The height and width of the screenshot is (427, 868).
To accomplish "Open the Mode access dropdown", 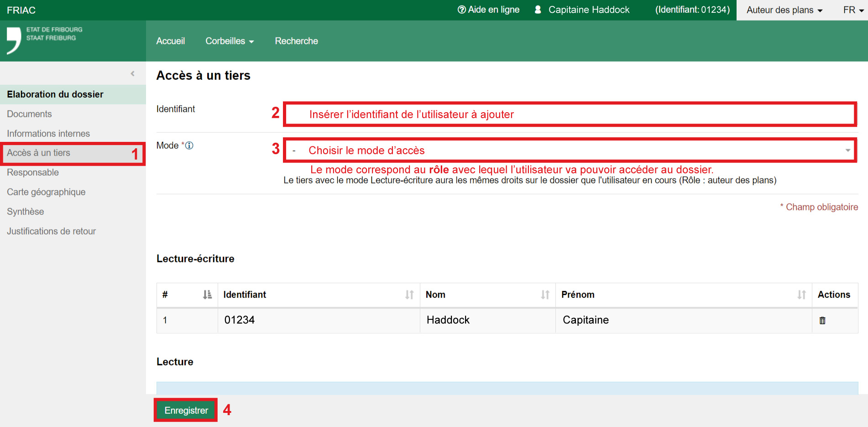I will pyautogui.click(x=570, y=150).
